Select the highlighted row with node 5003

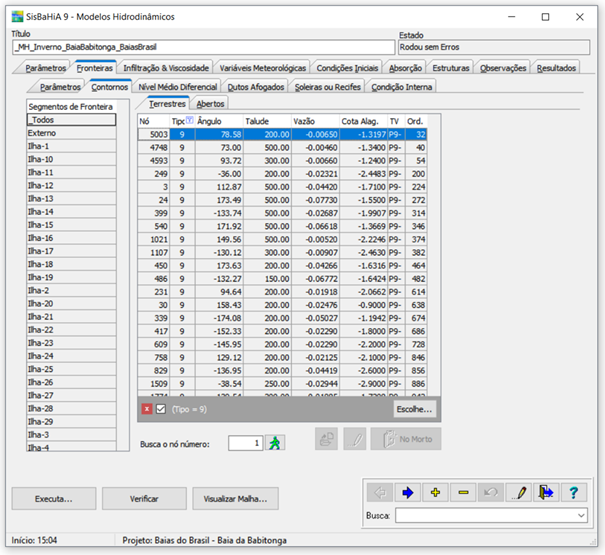click(282, 134)
